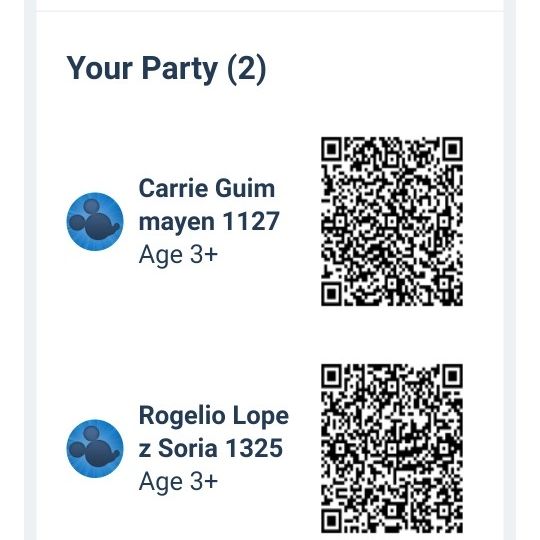Select the Your Party (2) heading
The image size is (540, 540).
pos(166,68)
